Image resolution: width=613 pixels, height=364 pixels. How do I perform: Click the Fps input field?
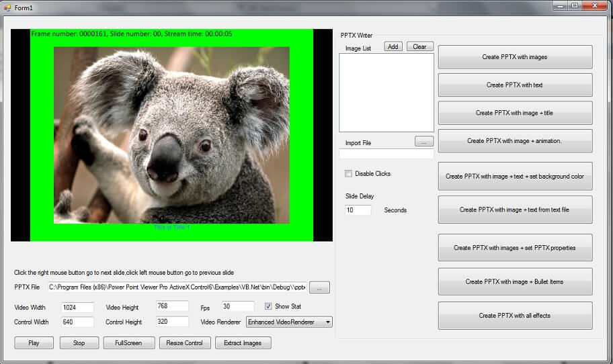point(238,307)
